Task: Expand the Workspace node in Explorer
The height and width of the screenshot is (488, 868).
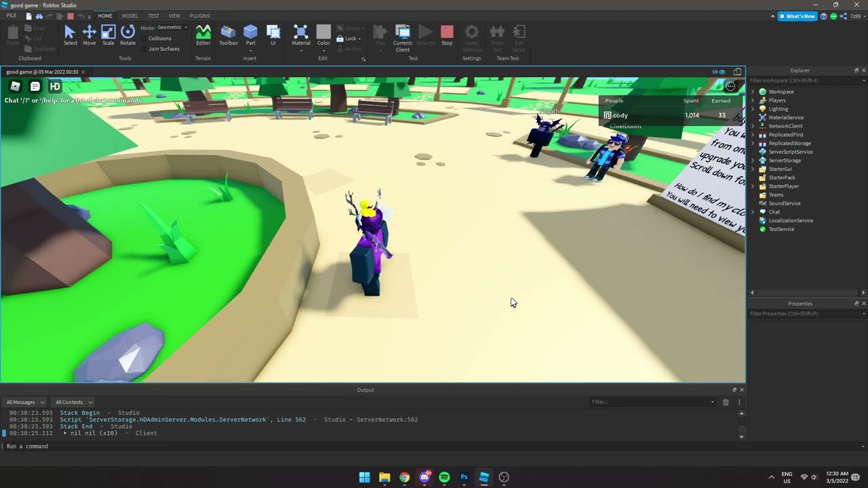Action: [753, 91]
